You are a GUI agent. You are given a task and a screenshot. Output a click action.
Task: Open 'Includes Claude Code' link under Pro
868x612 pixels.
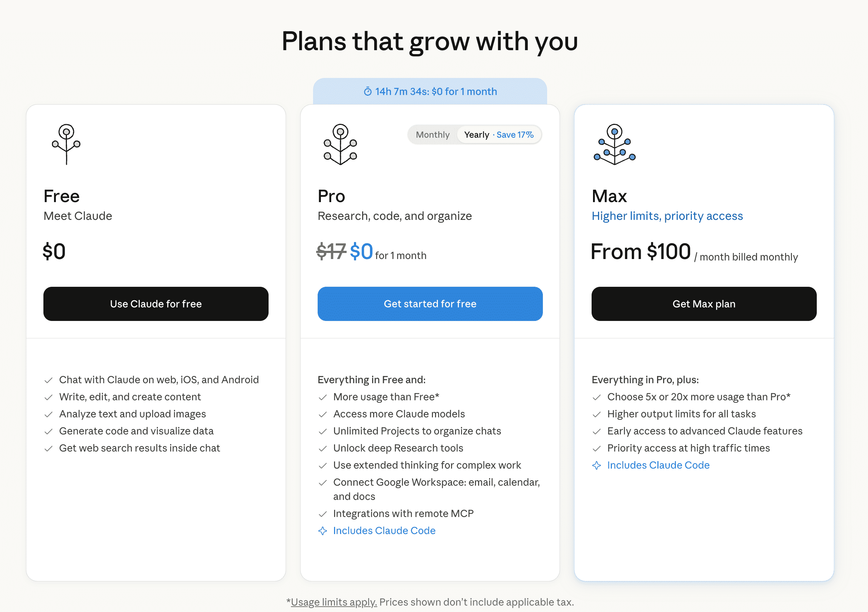coord(384,531)
